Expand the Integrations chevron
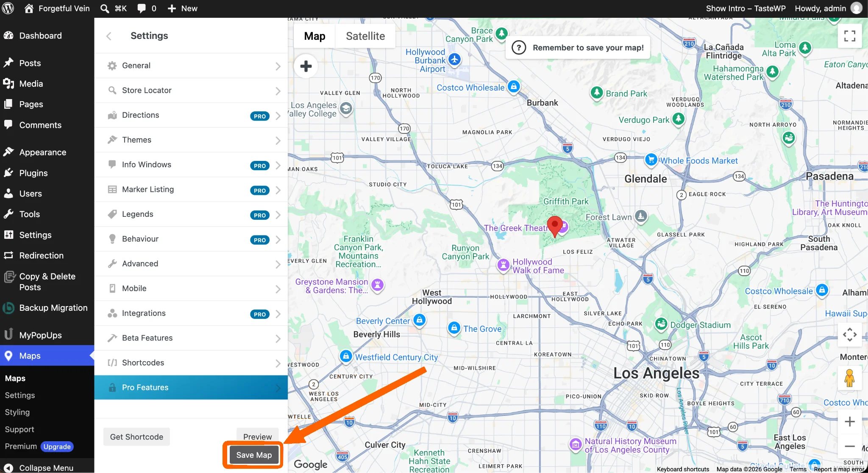 pyautogui.click(x=278, y=314)
